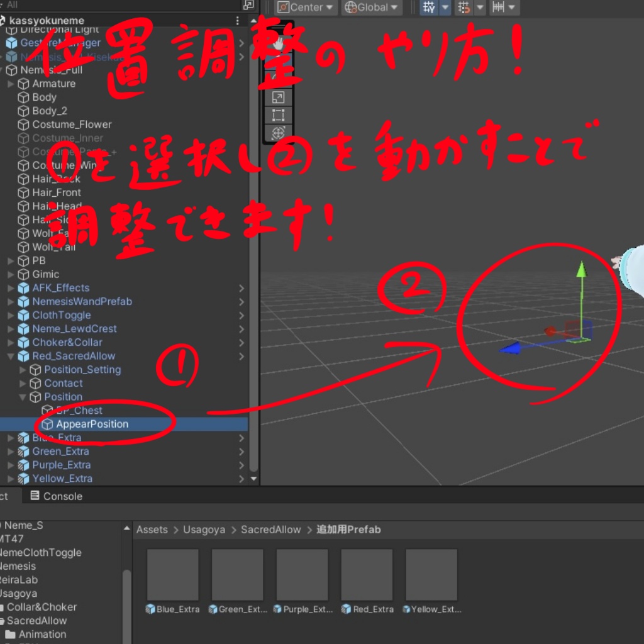Open Purple_Extra prefab via right chevron
This screenshot has width=644, height=644.
241,465
